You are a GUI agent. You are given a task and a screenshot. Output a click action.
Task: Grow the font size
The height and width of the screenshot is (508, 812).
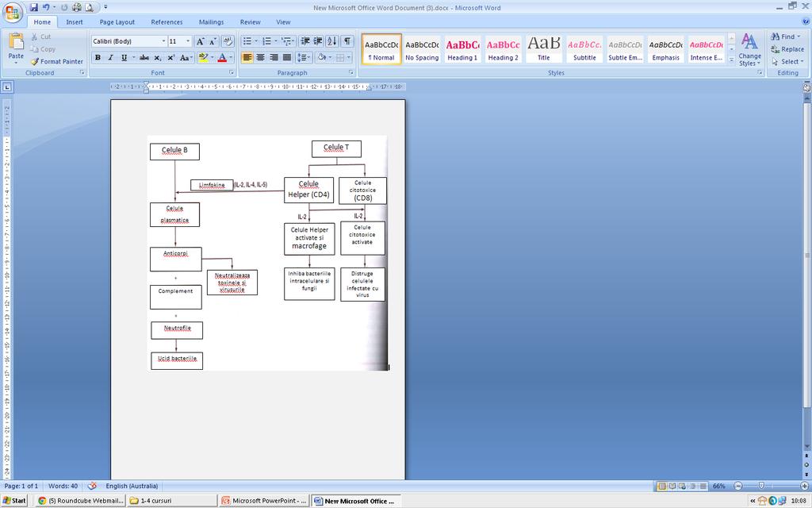click(x=200, y=41)
